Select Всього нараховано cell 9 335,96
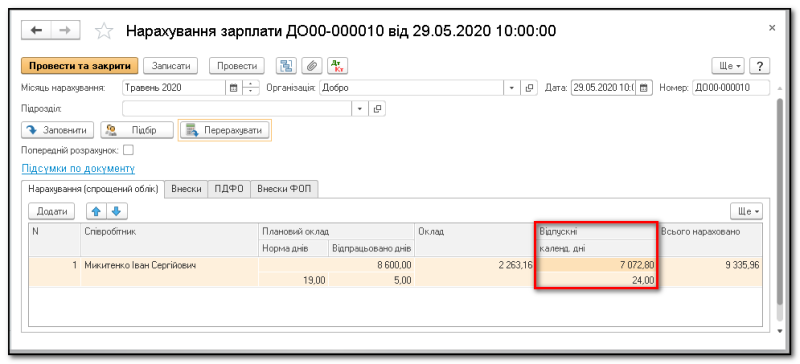800x364 pixels. tap(710, 265)
